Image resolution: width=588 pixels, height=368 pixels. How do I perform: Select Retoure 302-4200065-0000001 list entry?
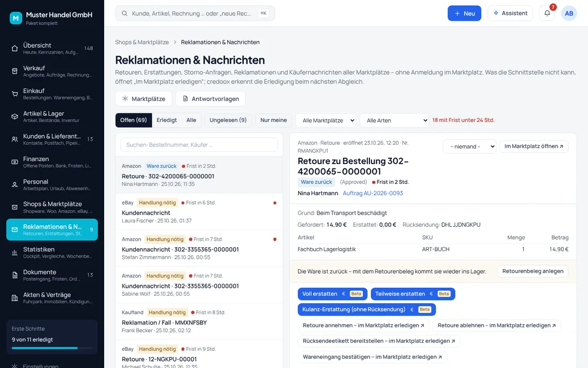click(199, 175)
